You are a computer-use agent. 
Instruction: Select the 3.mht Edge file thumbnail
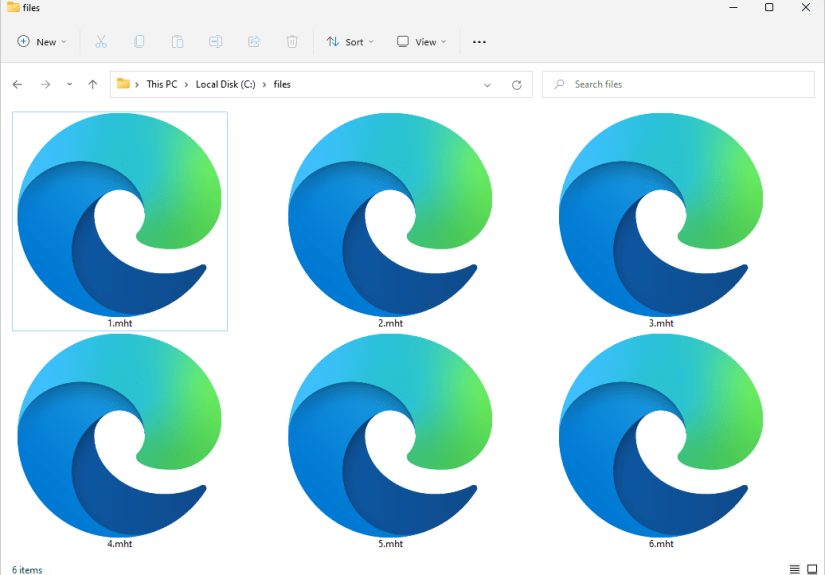[661, 215]
